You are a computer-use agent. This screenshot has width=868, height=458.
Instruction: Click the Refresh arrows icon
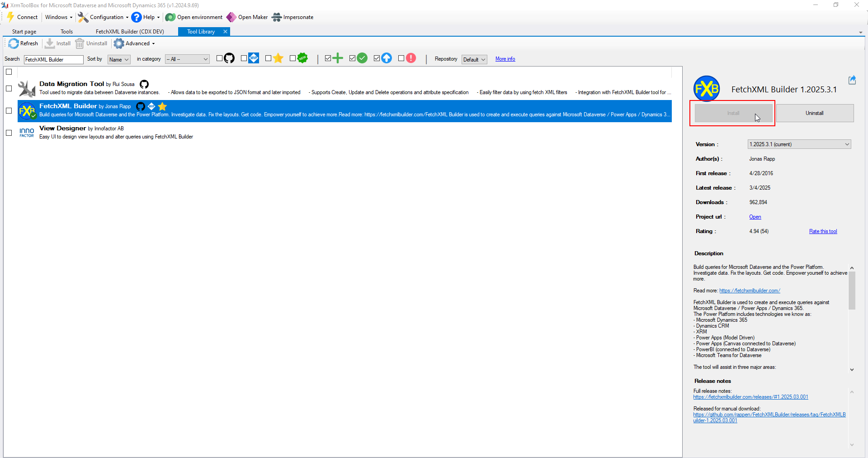(x=14, y=43)
